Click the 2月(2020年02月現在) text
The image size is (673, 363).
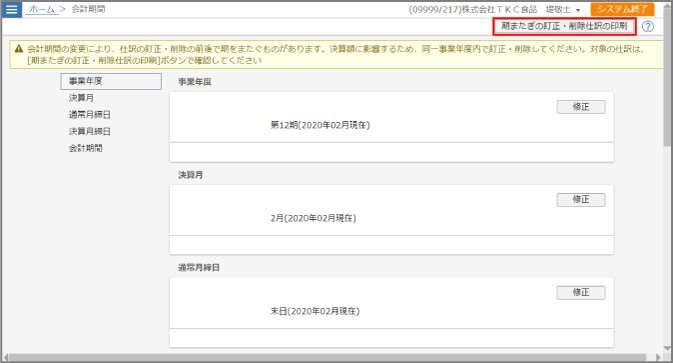pos(313,218)
